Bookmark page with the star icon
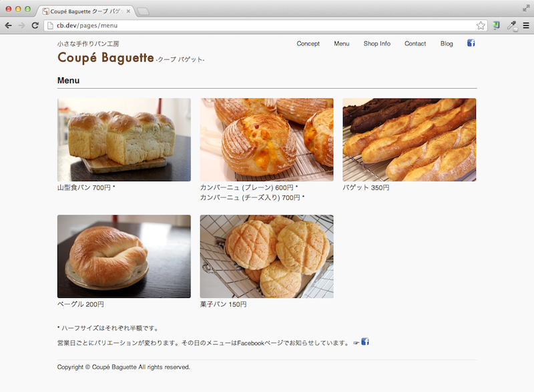 pos(481,25)
